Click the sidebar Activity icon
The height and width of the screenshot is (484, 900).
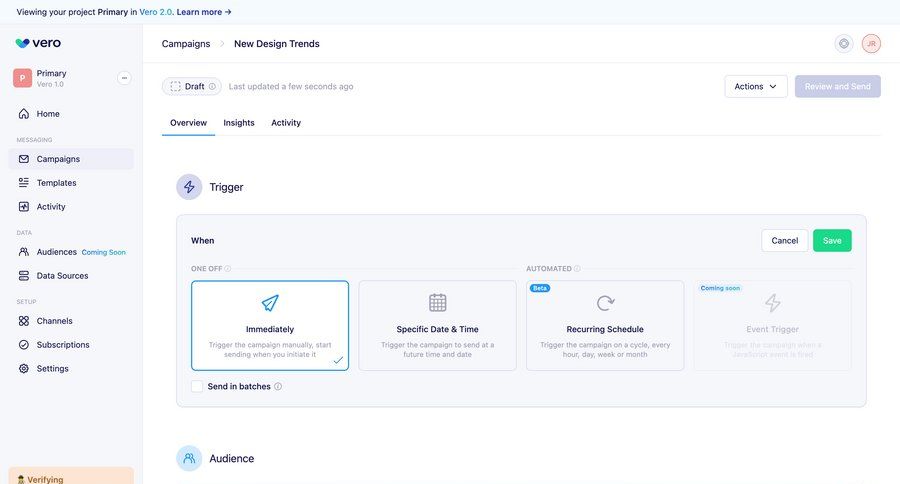24,207
